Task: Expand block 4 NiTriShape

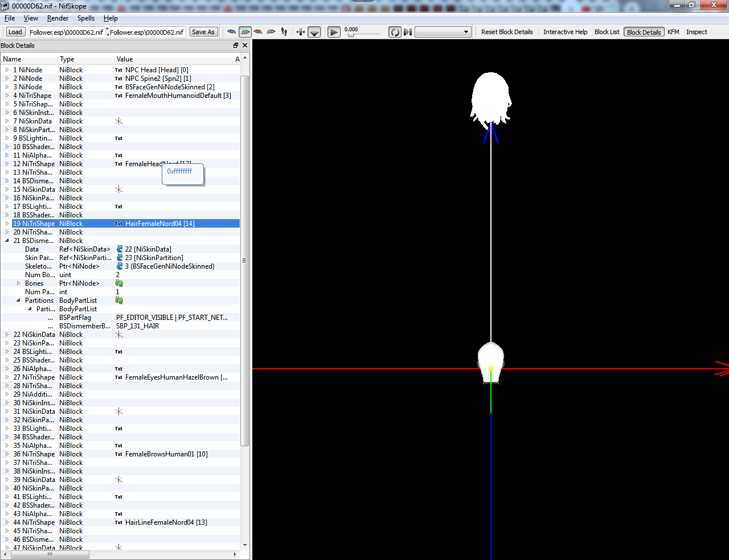Action: point(7,96)
